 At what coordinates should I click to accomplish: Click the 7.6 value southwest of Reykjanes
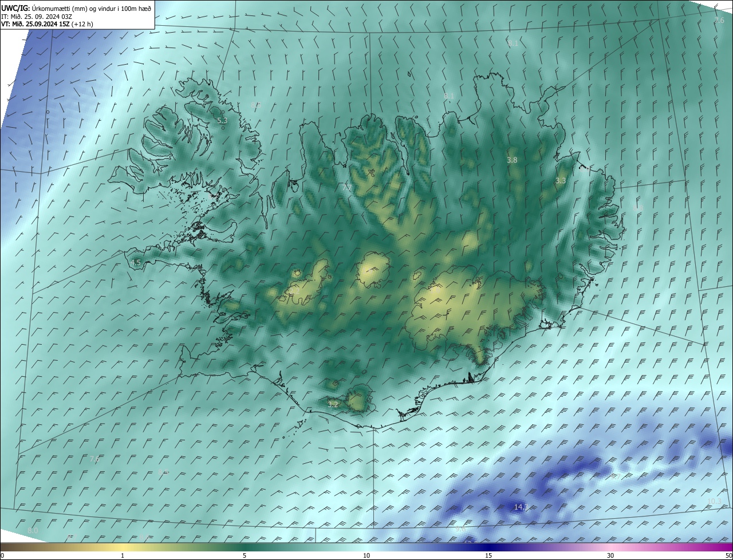pos(94,459)
